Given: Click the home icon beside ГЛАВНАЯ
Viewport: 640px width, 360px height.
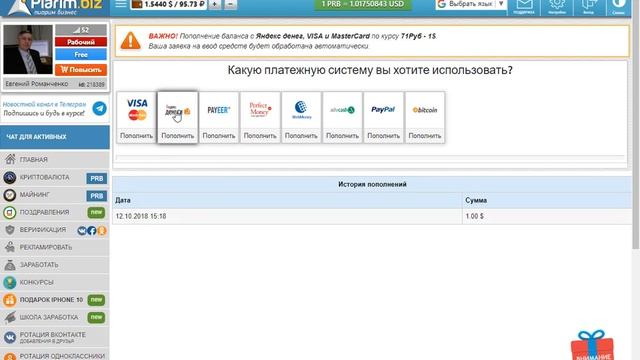Looking at the screenshot, I should [10, 159].
